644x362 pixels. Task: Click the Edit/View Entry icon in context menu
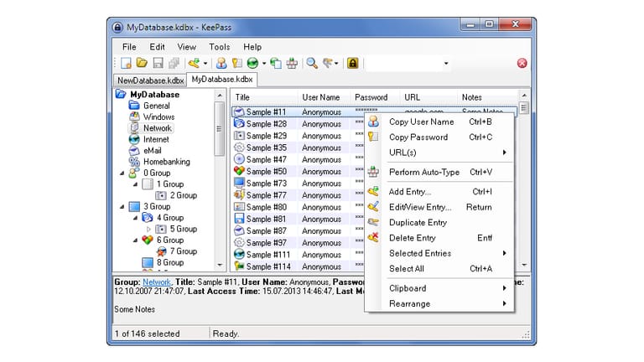point(373,207)
